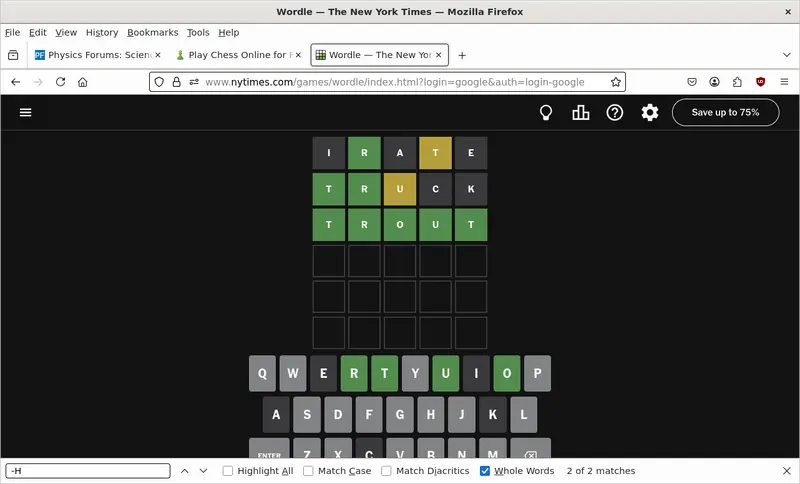Open the View menu

point(66,33)
